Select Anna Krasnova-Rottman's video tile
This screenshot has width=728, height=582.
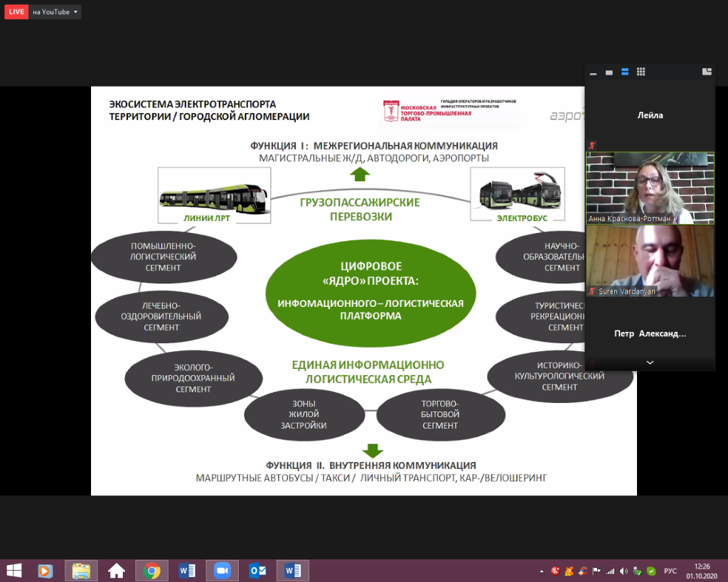[x=650, y=188]
